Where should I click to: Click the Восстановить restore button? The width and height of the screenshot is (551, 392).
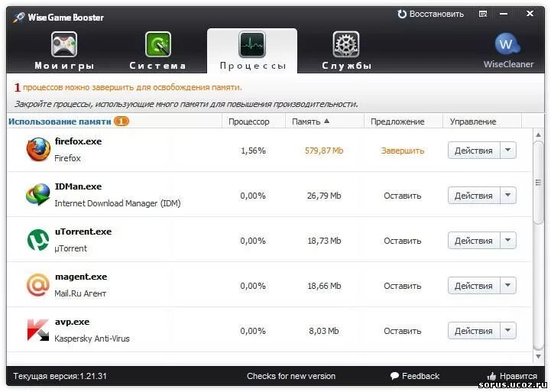pyautogui.click(x=430, y=14)
